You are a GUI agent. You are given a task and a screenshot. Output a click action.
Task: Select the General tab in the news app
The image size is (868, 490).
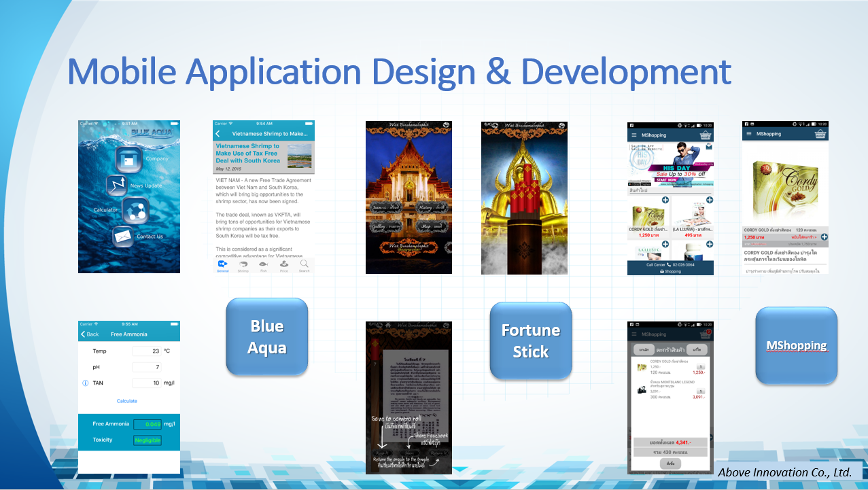[222, 266]
